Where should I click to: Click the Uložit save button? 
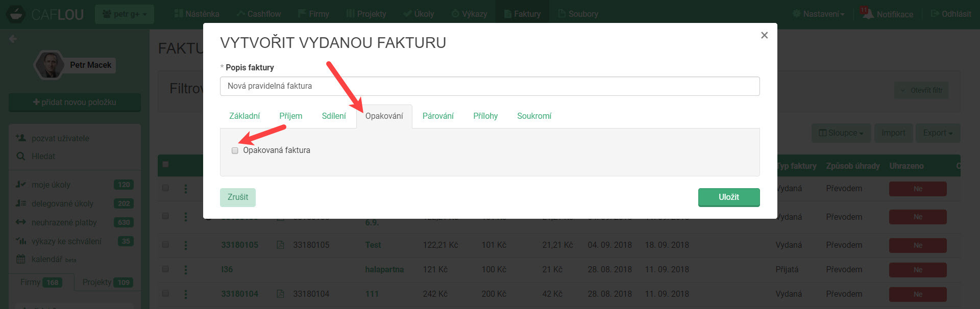point(728,197)
